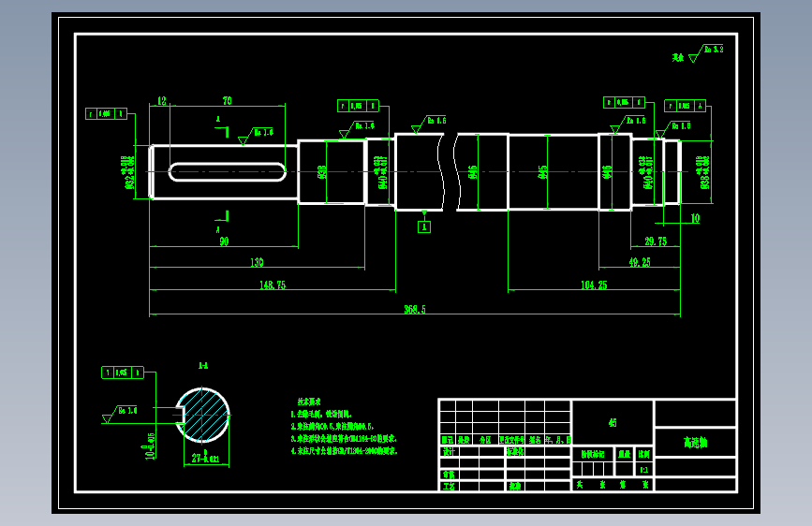This screenshot has width=812, height=526.
Task: Click the keyway length dimension 70
Action: (227, 100)
